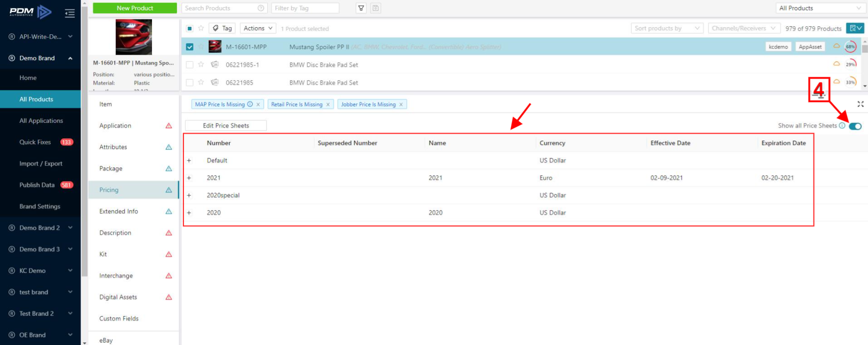Star the 06221985-1 product
868x345 pixels.
click(201, 64)
